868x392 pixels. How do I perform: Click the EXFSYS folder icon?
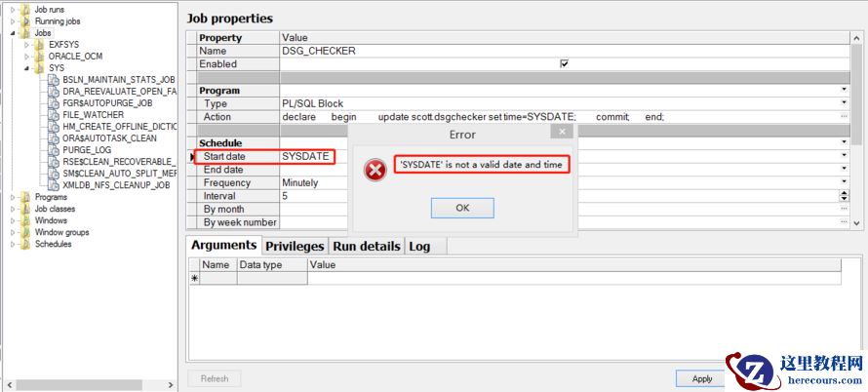click(39, 44)
